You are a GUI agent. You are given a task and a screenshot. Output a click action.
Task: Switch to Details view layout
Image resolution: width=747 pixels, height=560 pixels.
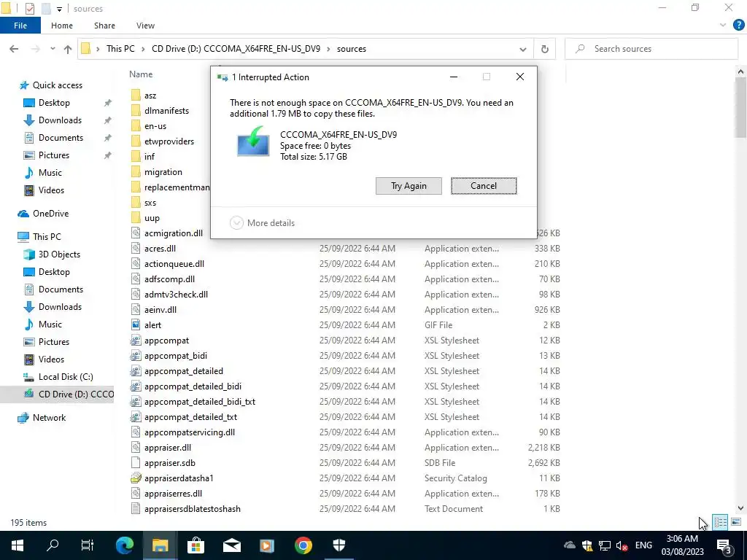(720, 522)
